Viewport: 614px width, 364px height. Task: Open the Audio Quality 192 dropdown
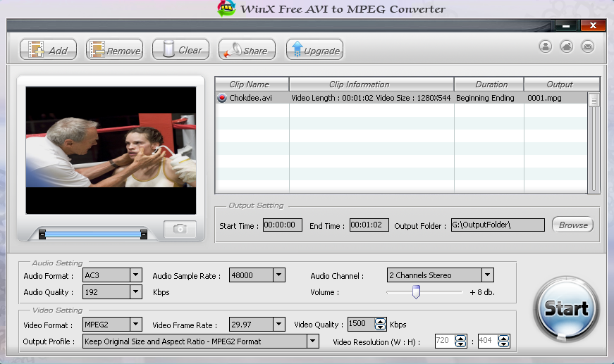click(135, 291)
